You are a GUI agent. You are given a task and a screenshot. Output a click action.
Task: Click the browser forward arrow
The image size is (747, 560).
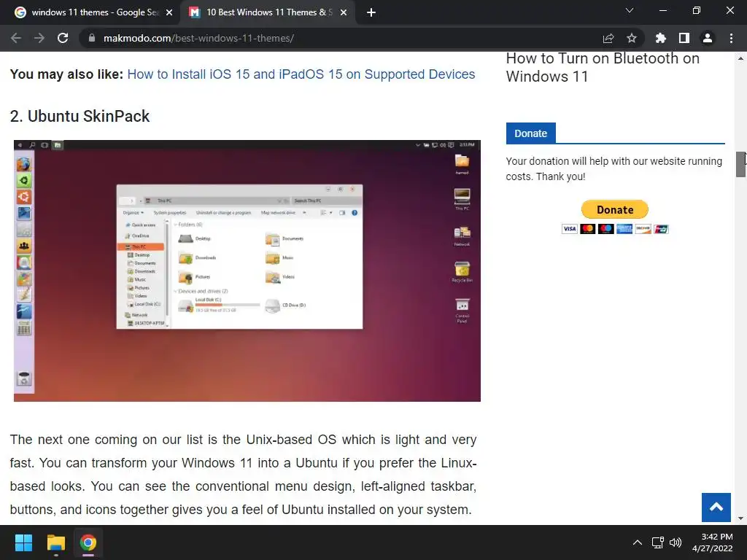[x=39, y=38]
